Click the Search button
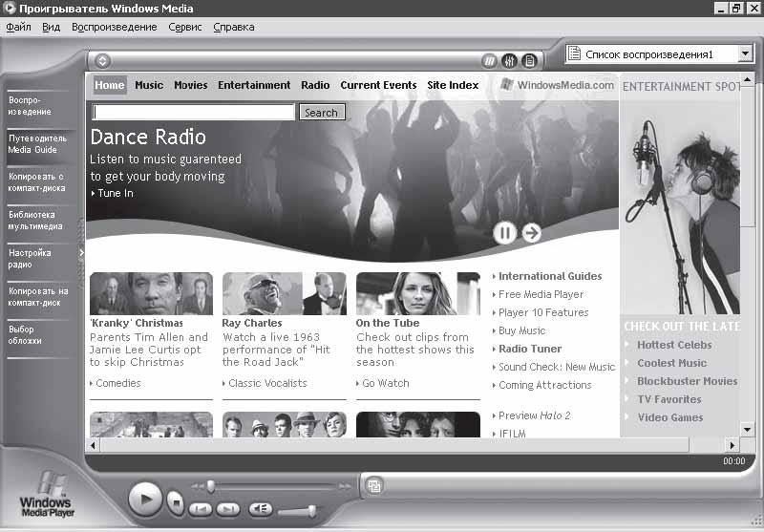 [x=322, y=112]
